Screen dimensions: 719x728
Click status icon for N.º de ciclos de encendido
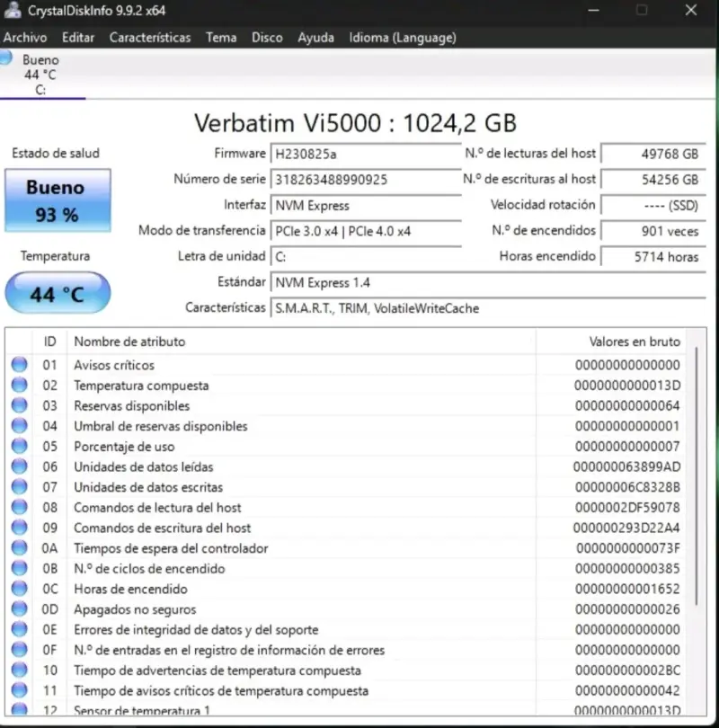[x=20, y=568]
